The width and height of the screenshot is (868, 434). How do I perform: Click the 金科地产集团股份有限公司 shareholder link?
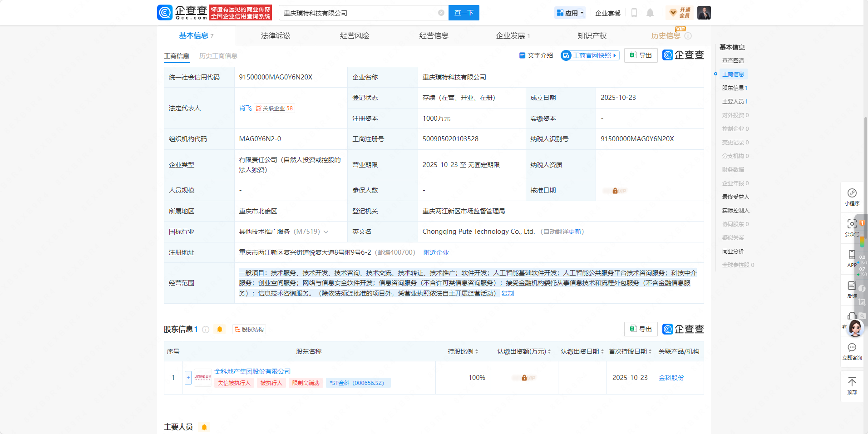(x=252, y=371)
